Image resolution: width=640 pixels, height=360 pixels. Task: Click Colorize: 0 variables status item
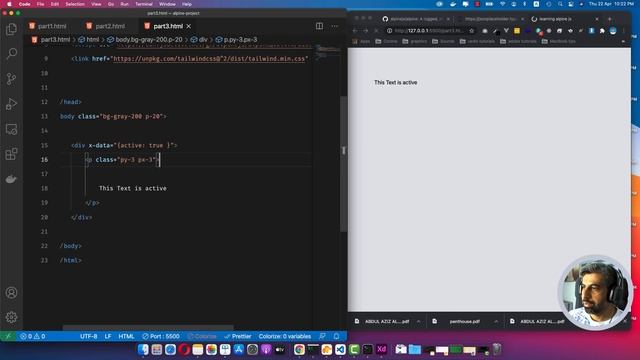tap(285, 336)
